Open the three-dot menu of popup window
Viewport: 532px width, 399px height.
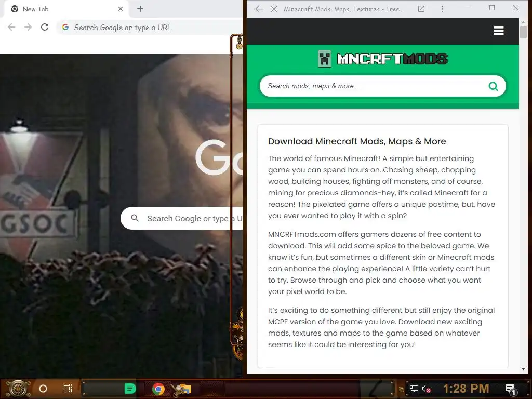pyautogui.click(x=442, y=9)
